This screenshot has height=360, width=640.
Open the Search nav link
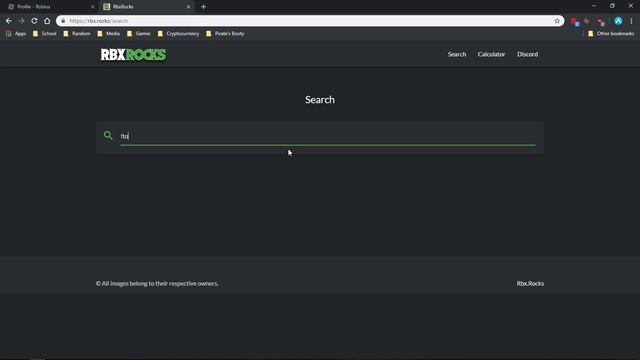tap(457, 54)
